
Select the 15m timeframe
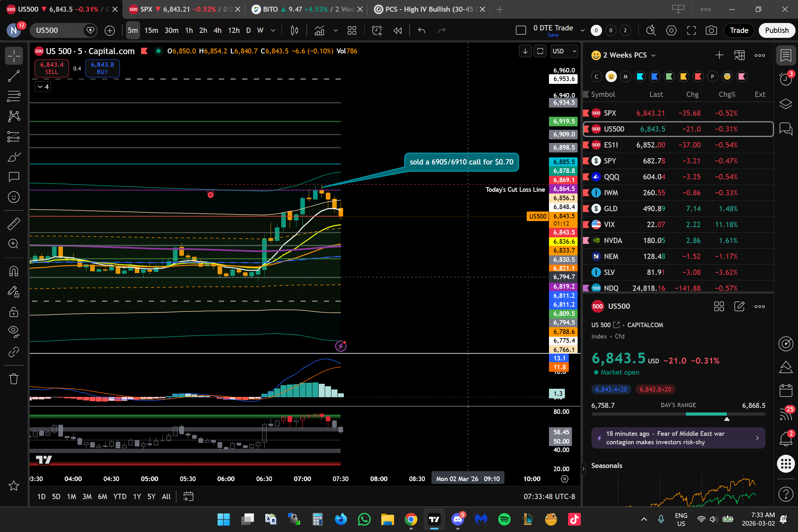[151, 30]
